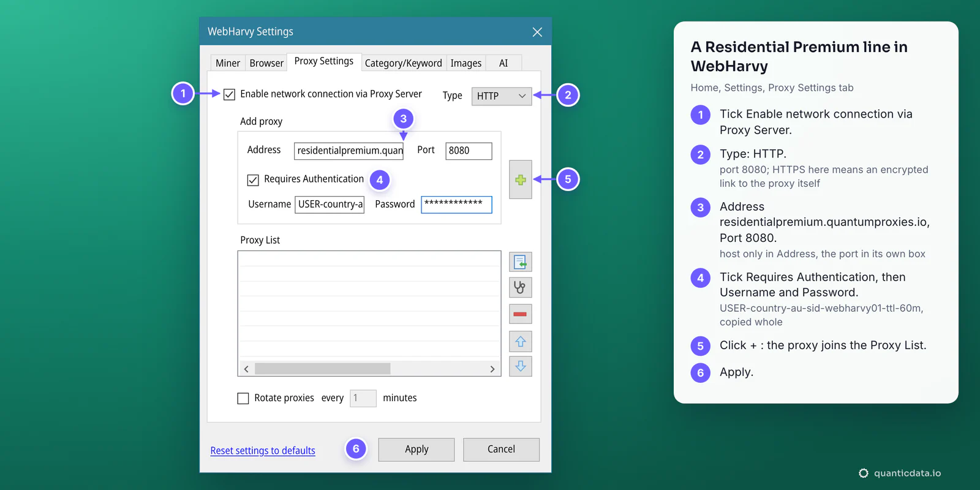Go to the Category/Keyword tab
This screenshot has width=980, height=490.
click(404, 63)
